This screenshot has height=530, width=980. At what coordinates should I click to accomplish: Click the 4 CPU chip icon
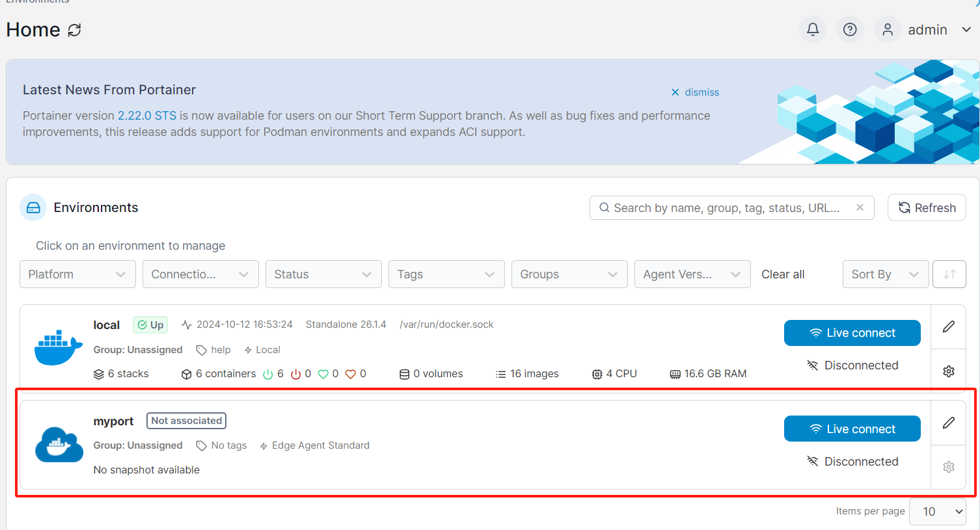597,375
